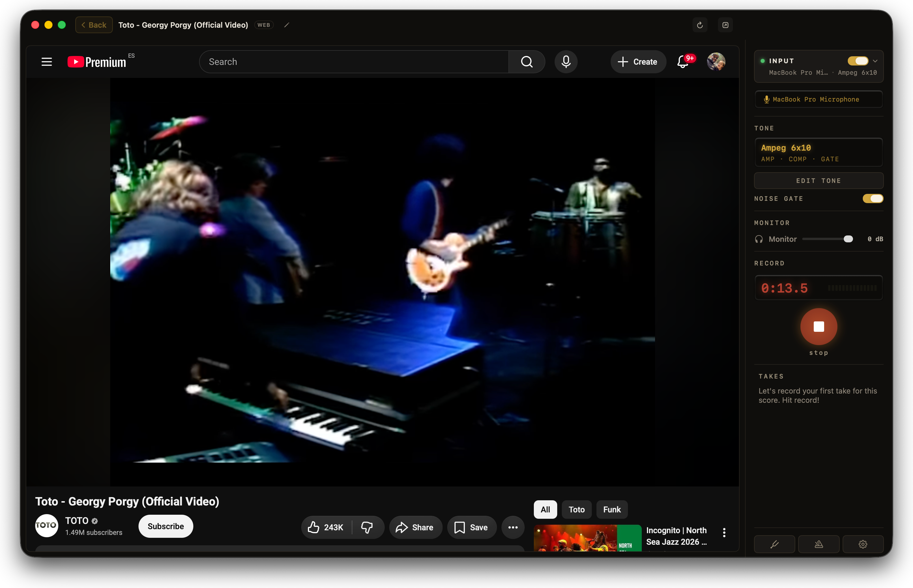913x588 pixels.
Task: Open the account avatar menu
Action: (716, 62)
